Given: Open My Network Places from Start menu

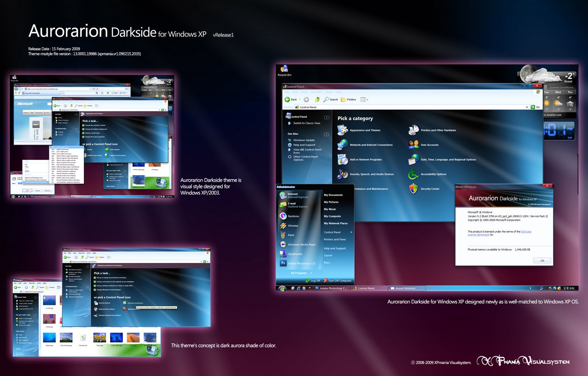Looking at the screenshot, I should [x=336, y=223].
